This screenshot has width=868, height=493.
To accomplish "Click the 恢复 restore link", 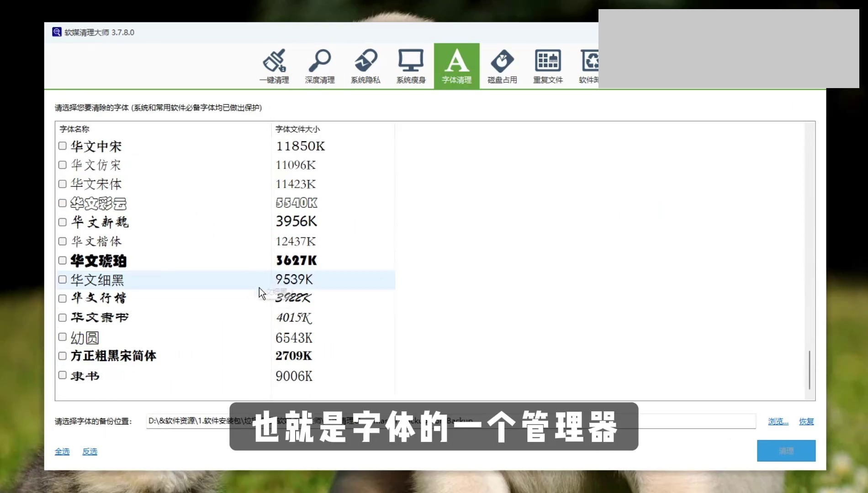I will 806,421.
